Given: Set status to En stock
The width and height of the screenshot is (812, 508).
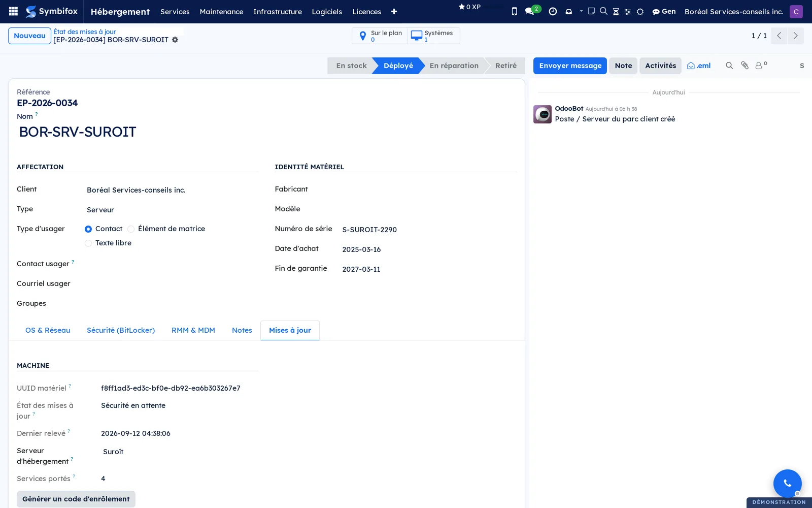Looking at the screenshot, I should pyautogui.click(x=351, y=66).
